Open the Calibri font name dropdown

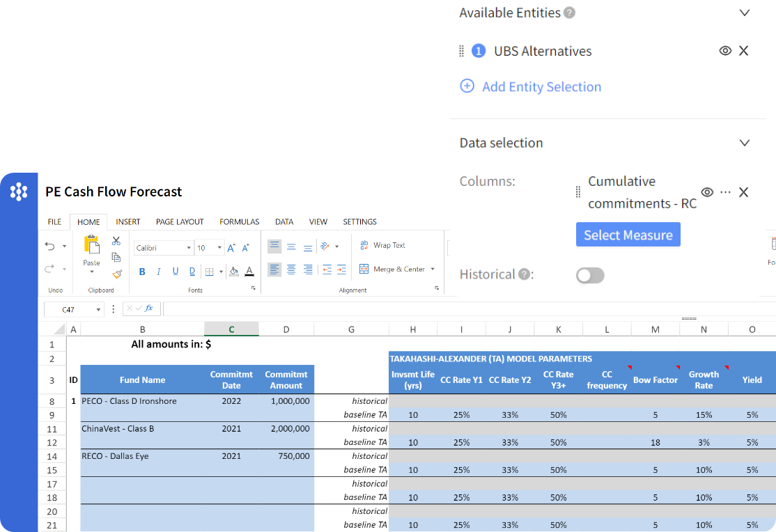[x=164, y=248]
